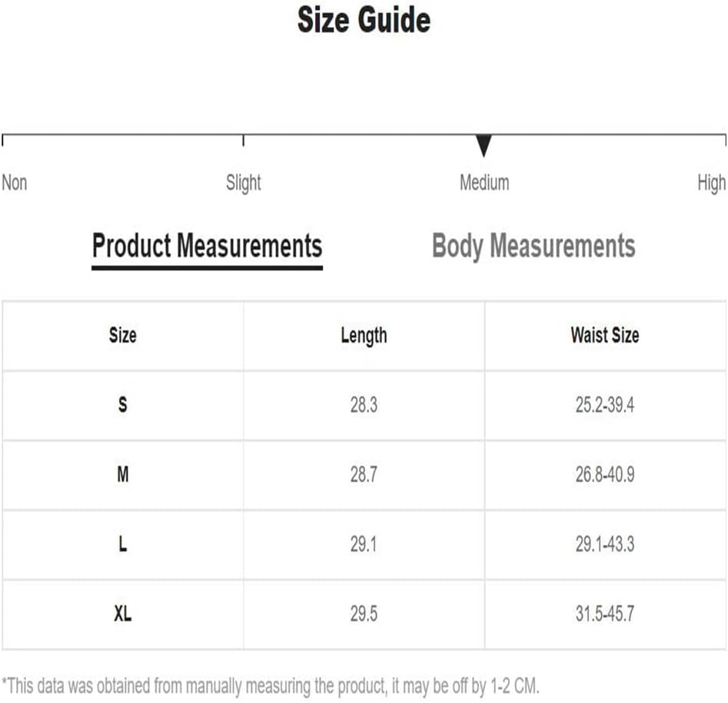Select the S size row

pos(364,405)
